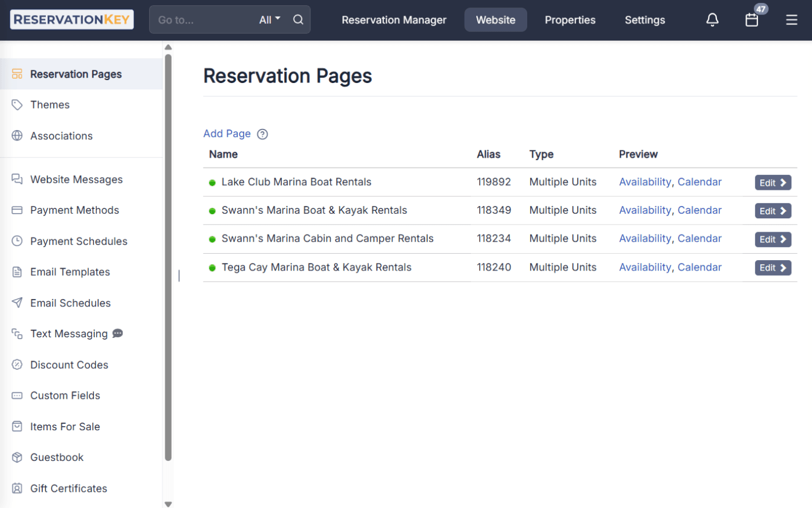Click the Custom Fields icon

click(x=17, y=395)
